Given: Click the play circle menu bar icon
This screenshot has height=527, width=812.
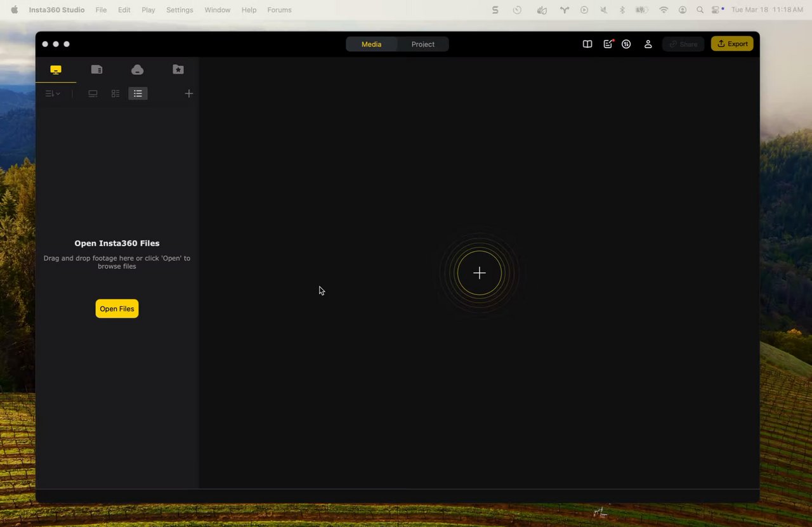Looking at the screenshot, I should coord(584,10).
